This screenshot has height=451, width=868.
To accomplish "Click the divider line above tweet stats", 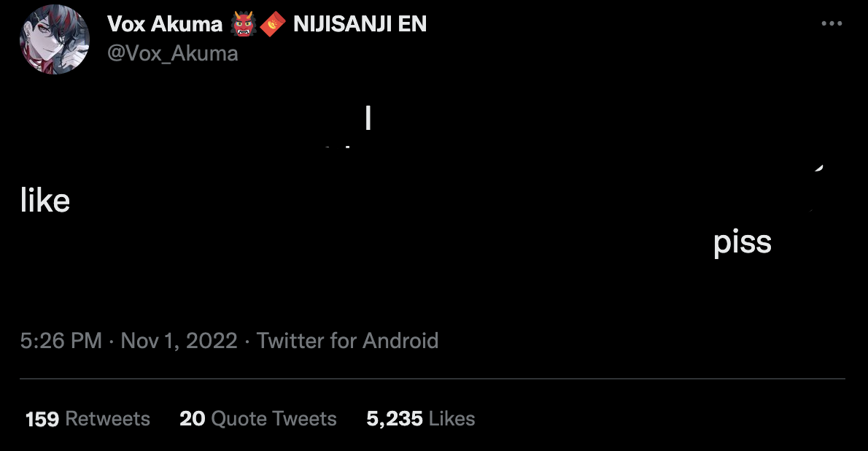I will (x=433, y=379).
